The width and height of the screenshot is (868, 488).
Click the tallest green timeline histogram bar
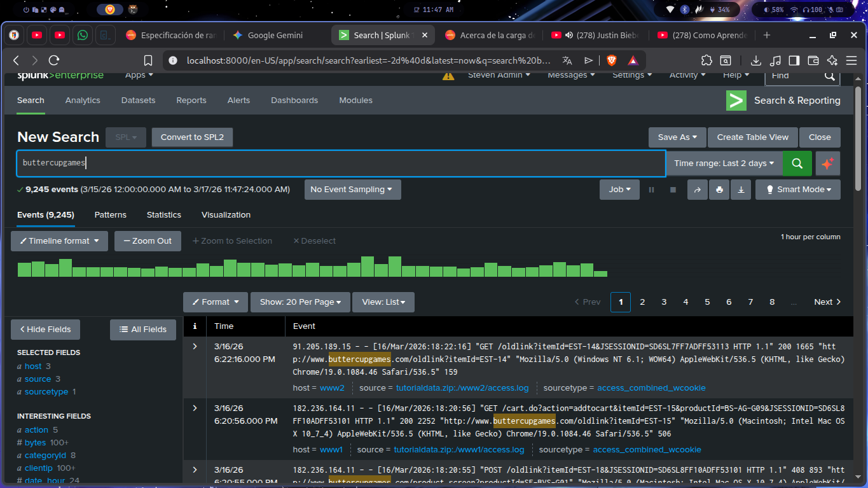[367, 267]
